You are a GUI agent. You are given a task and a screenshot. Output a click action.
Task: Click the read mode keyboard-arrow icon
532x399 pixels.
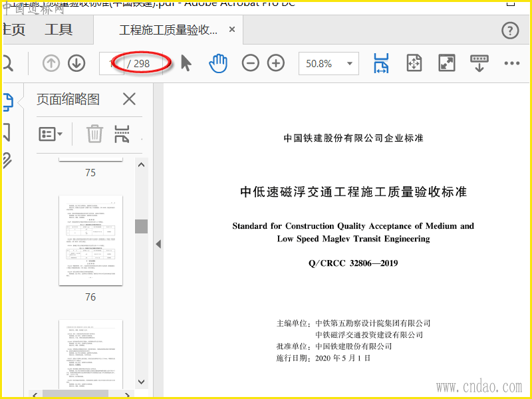point(479,63)
